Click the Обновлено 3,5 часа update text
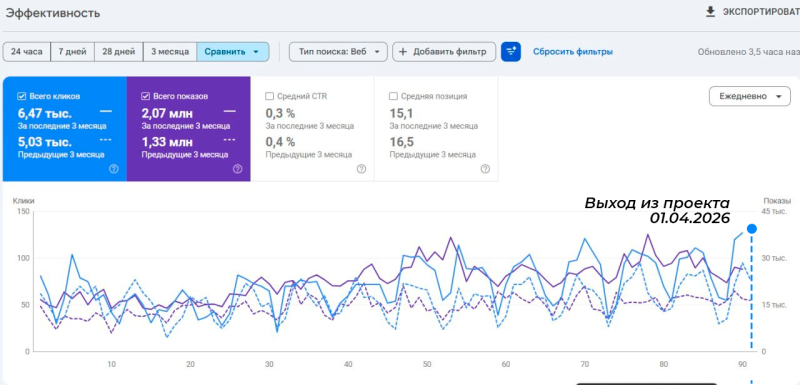The image size is (800, 385). (x=748, y=52)
